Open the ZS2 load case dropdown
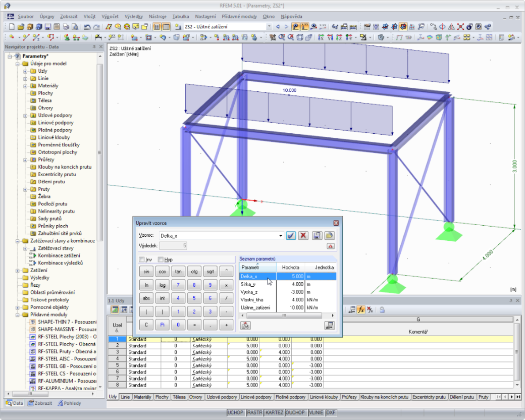The height and width of the screenshot is (420, 525). tap(269, 26)
